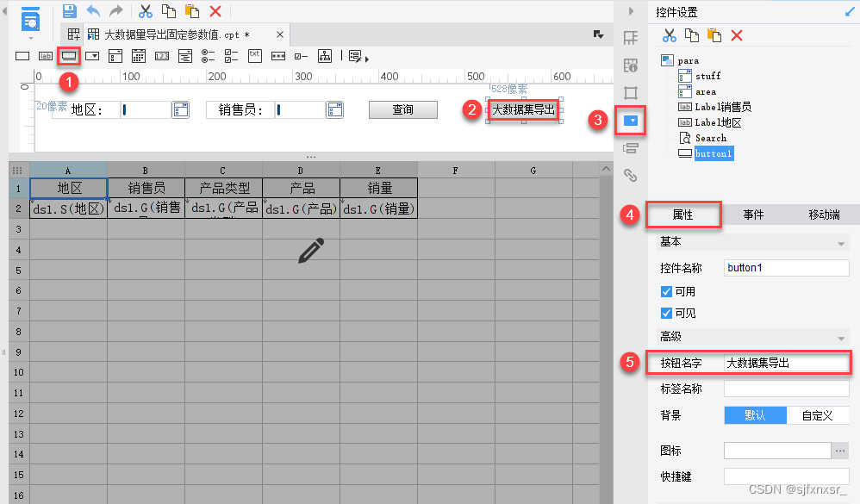
Task: Click the save floppy disk icon
Action: [69, 10]
